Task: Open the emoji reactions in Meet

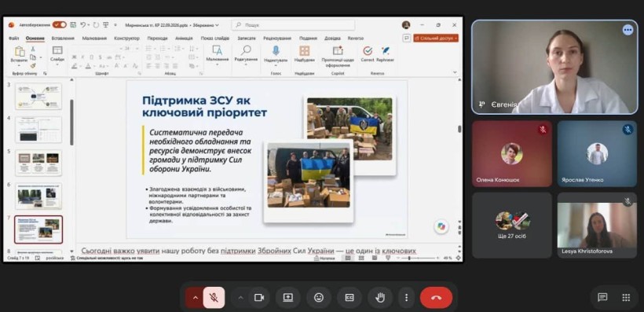Action: [319, 298]
